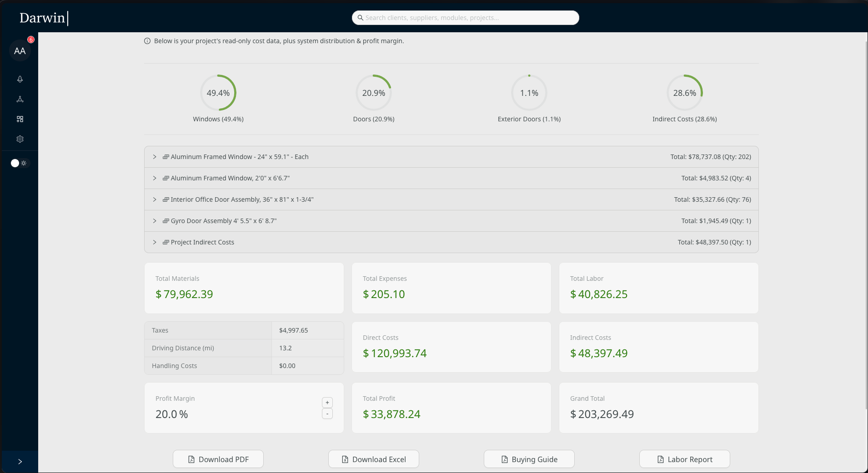Click the Download Excel button

click(373, 459)
